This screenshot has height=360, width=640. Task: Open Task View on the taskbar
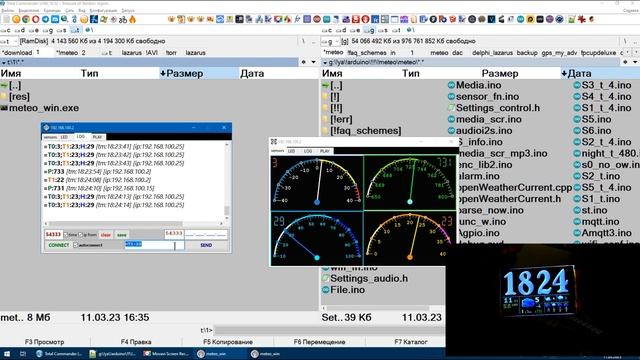[23, 354]
